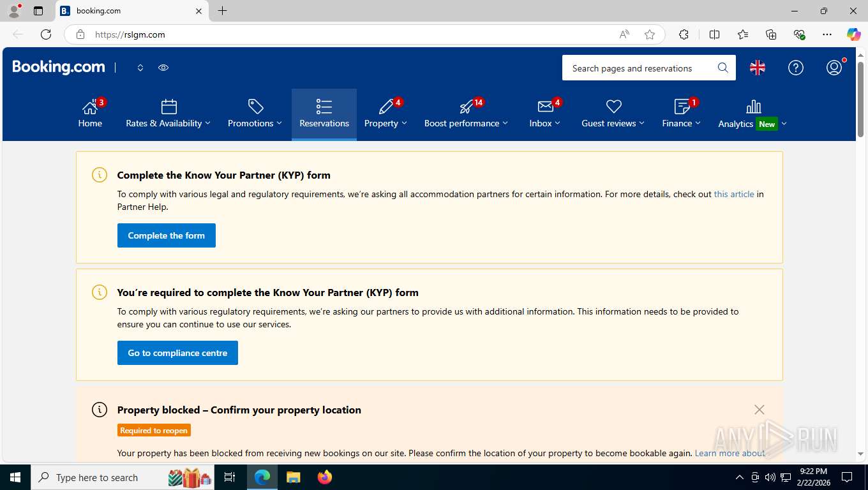Click the Complete the form button
This screenshot has width=868, height=490.
click(x=167, y=235)
